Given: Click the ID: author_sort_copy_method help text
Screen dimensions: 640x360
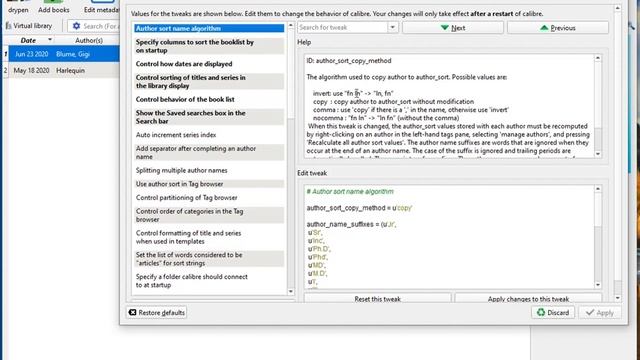Looking at the screenshot, I should (x=349, y=61).
